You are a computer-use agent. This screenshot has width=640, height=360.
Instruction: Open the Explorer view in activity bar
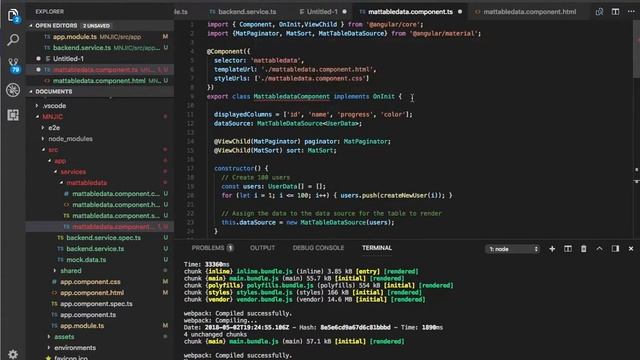coord(13,16)
